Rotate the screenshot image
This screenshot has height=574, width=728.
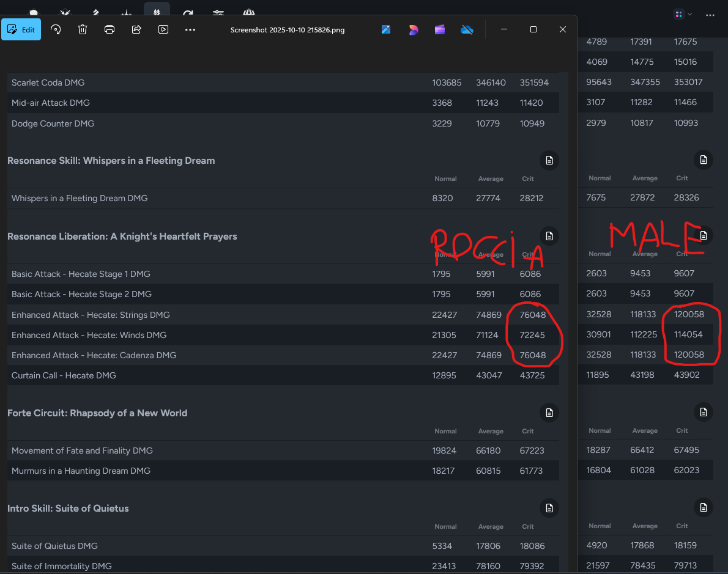coord(56,29)
